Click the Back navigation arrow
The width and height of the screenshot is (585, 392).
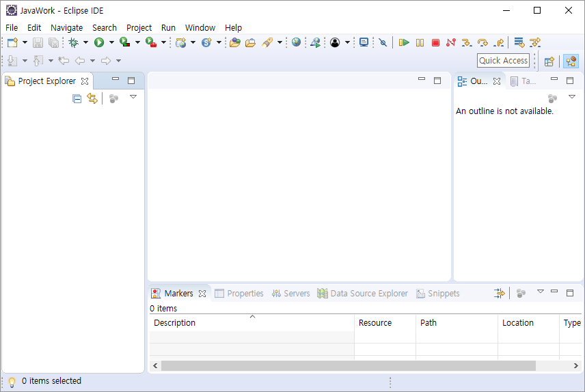click(79, 60)
